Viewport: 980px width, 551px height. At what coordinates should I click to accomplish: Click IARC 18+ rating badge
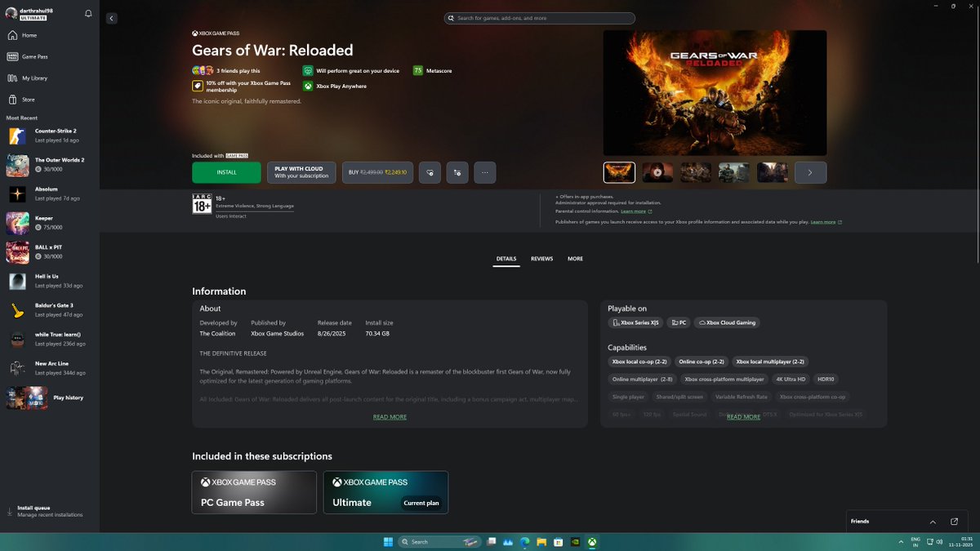click(x=202, y=203)
